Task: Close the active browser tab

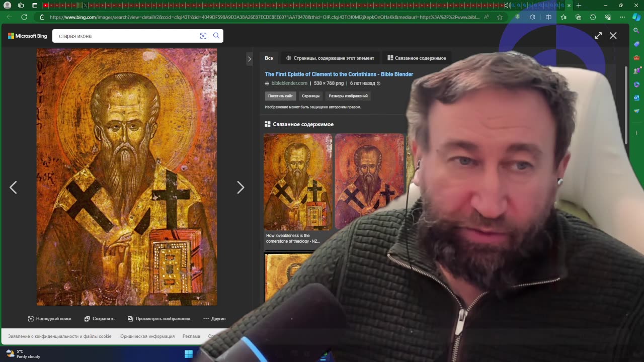Action: [x=569, y=5]
